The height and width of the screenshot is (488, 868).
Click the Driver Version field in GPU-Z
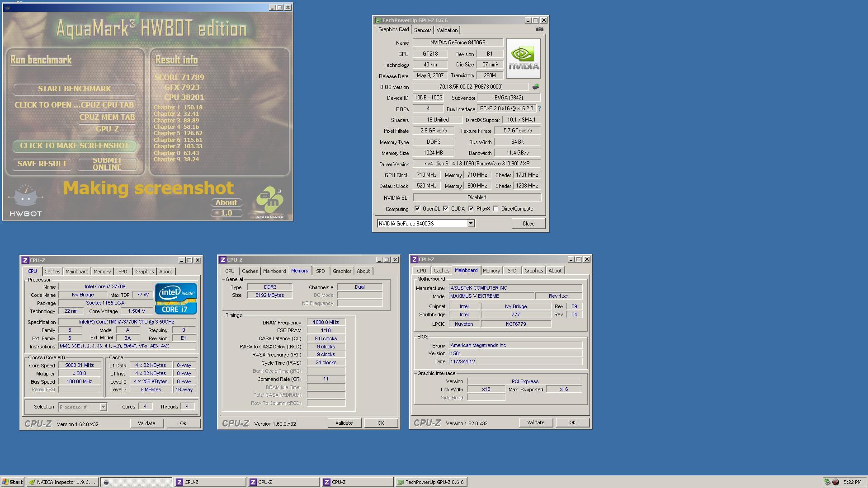pyautogui.click(x=476, y=164)
